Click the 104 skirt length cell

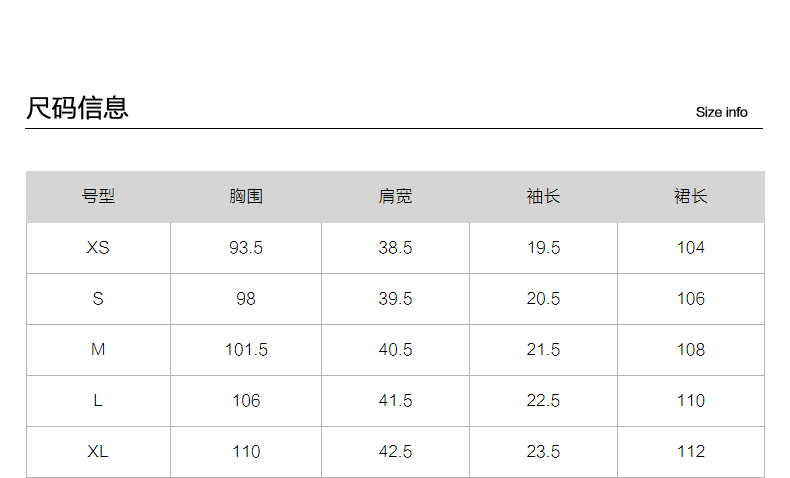[x=691, y=248]
